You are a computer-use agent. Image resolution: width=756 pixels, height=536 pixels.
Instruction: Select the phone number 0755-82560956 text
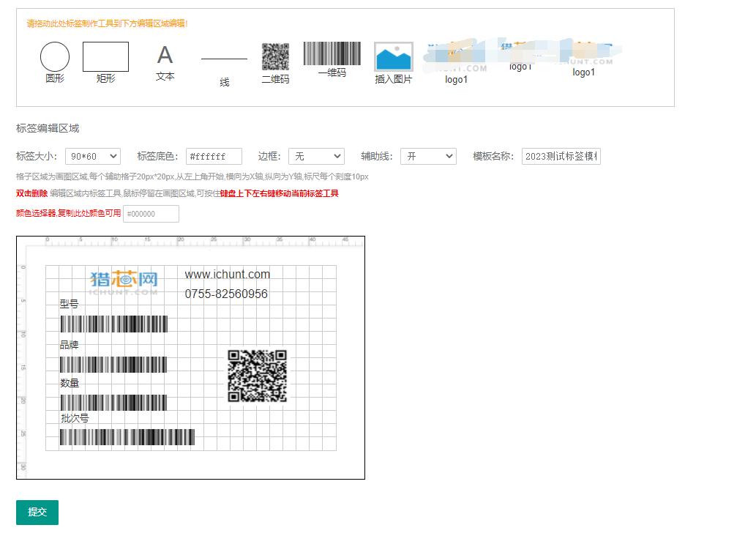click(226, 294)
